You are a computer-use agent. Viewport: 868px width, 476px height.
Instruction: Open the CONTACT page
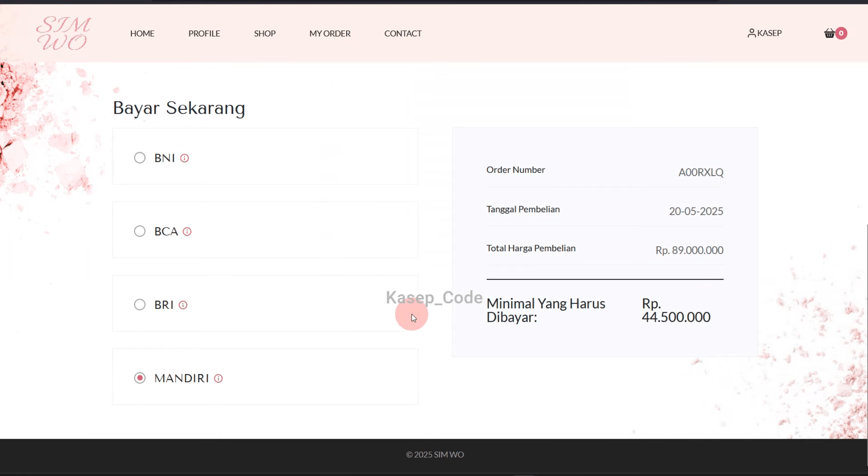coord(403,33)
